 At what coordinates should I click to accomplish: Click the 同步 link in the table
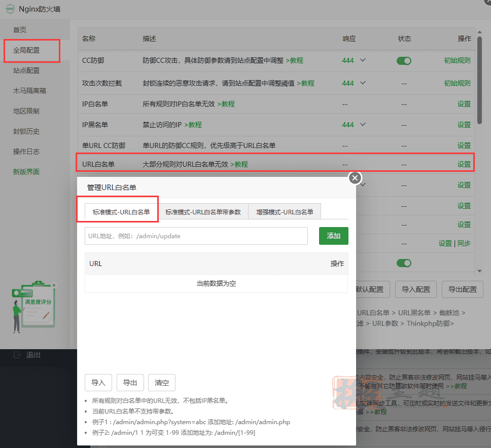tap(464, 243)
